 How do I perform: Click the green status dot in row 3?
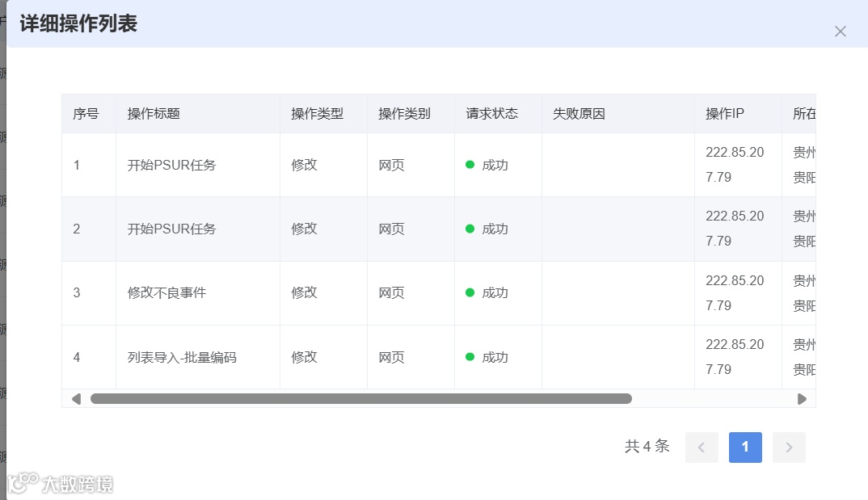pyautogui.click(x=470, y=292)
